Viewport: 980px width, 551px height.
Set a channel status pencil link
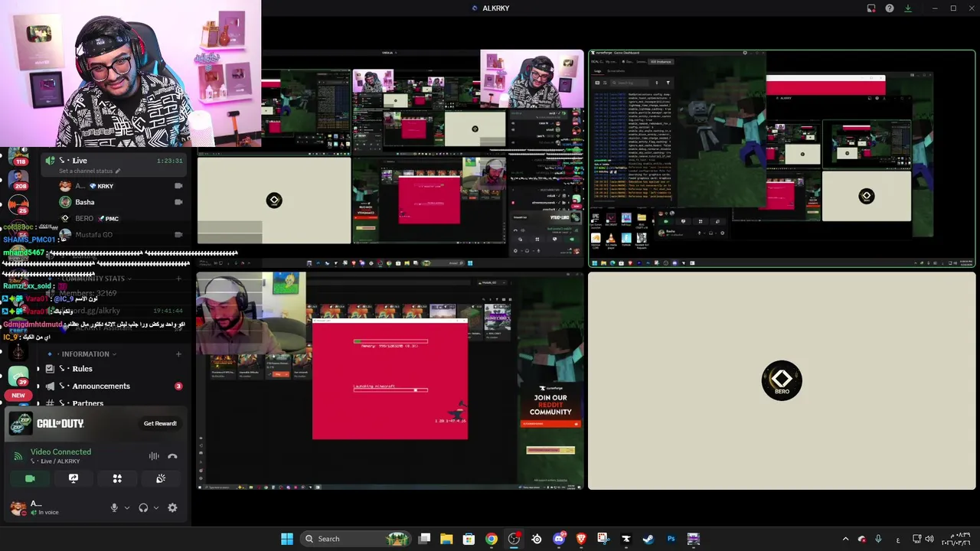(x=90, y=171)
